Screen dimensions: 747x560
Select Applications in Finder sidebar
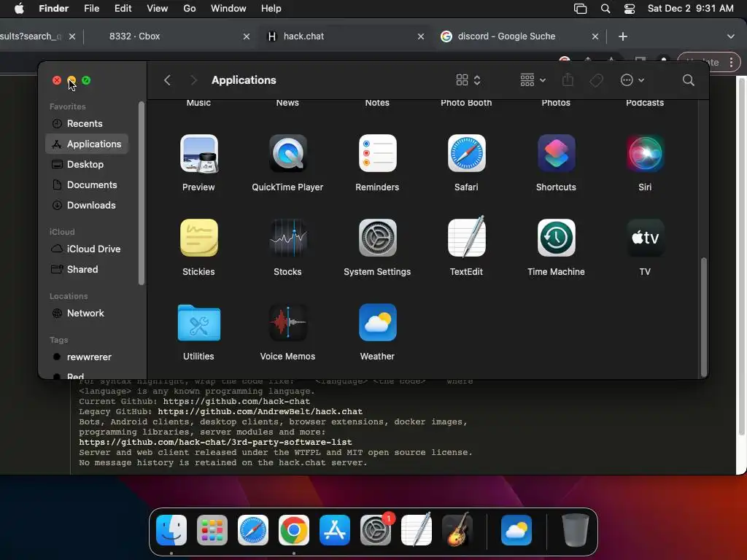coord(87,144)
